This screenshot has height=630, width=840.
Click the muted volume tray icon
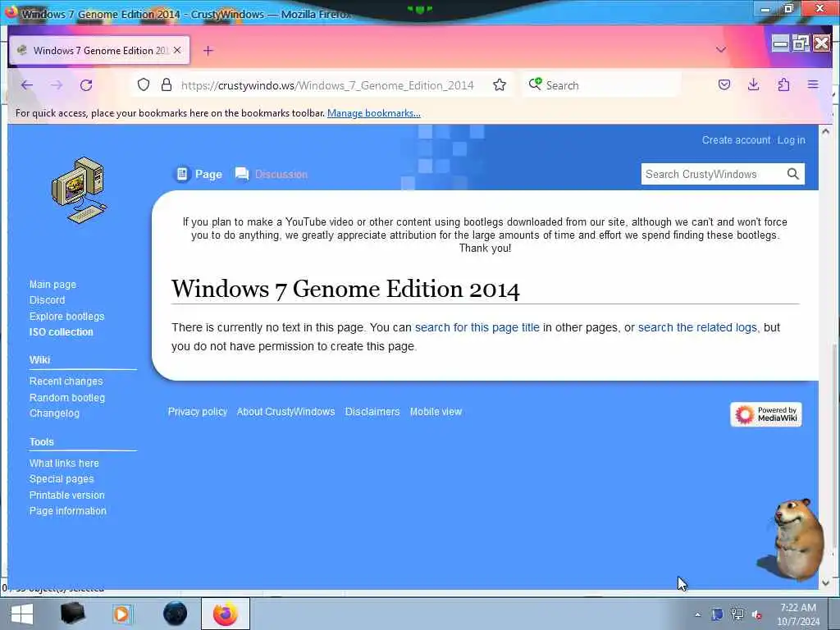pyautogui.click(x=757, y=614)
